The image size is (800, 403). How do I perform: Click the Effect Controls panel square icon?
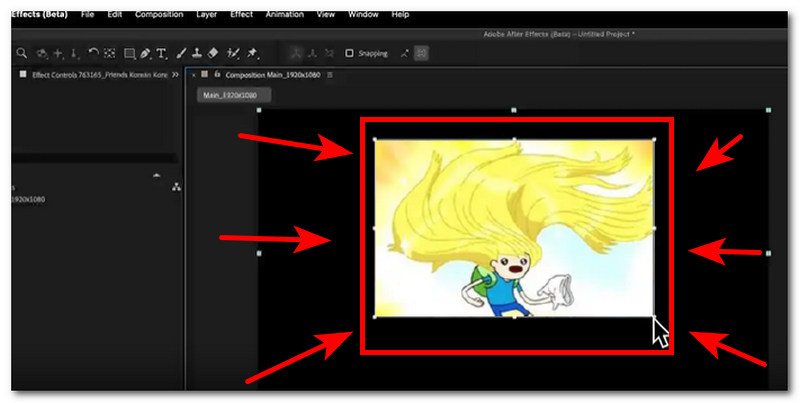[x=22, y=74]
